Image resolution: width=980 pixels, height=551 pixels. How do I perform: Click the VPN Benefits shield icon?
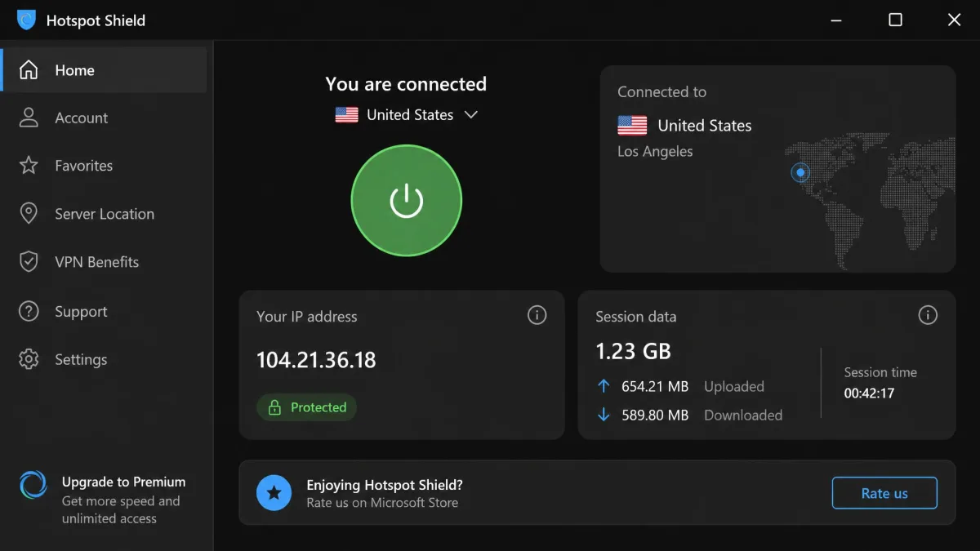(29, 262)
